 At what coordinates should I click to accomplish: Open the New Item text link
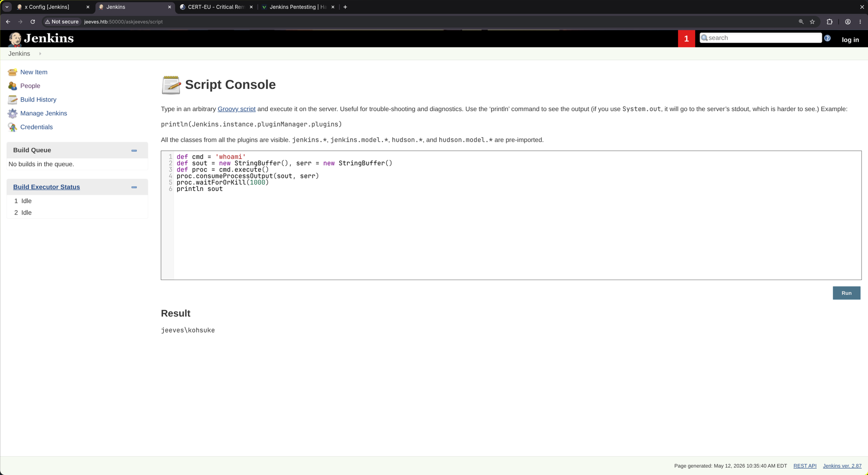34,72
